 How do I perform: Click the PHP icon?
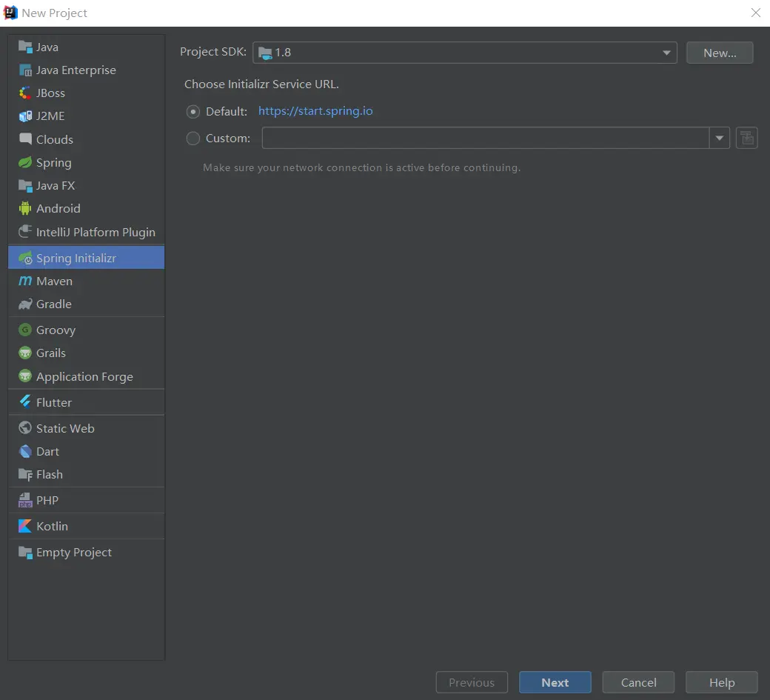(x=25, y=500)
